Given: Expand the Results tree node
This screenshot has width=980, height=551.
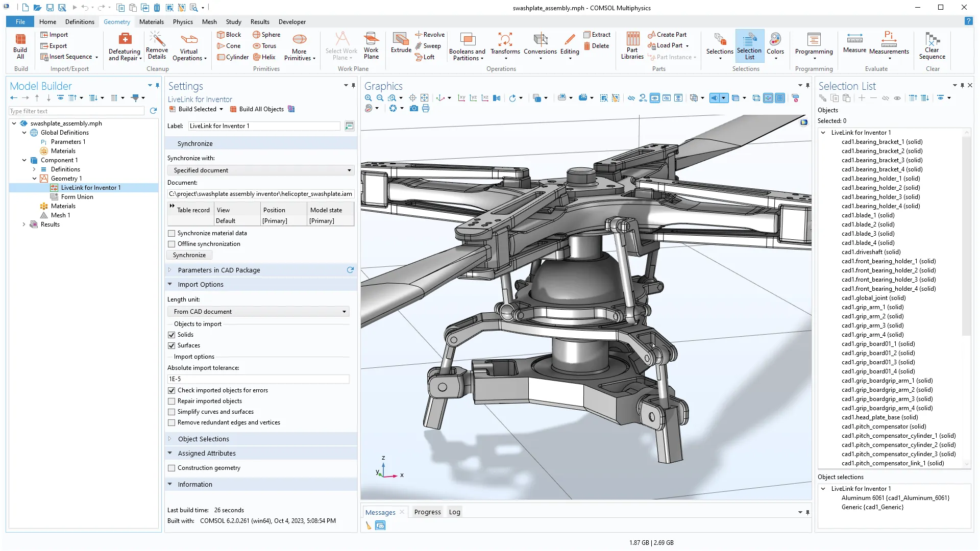Looking at the screenshot, I should [x=24, y=224].
